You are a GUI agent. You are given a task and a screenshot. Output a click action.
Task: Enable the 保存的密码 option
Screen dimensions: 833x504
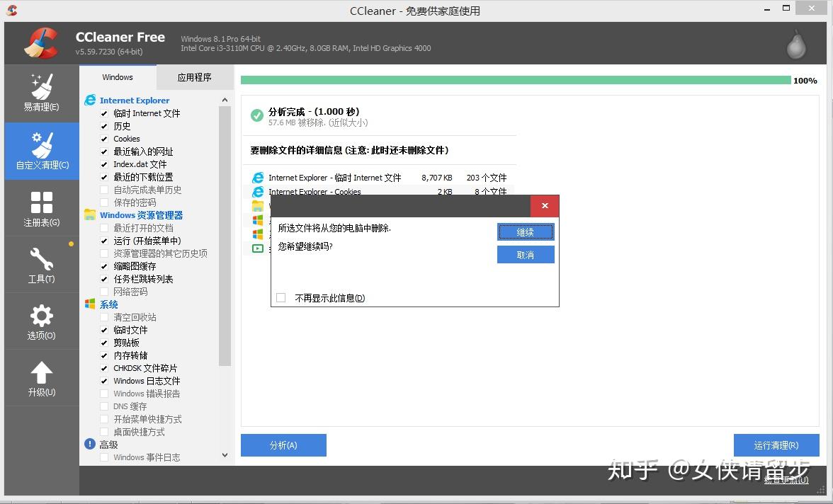[x=104, y=202]
